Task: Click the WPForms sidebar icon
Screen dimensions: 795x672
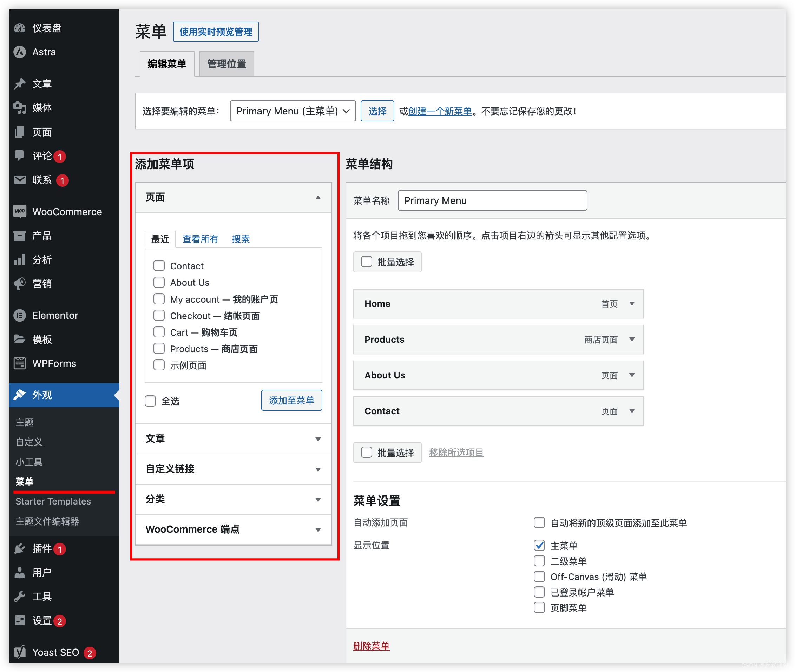Action: (x=19, y=363)
